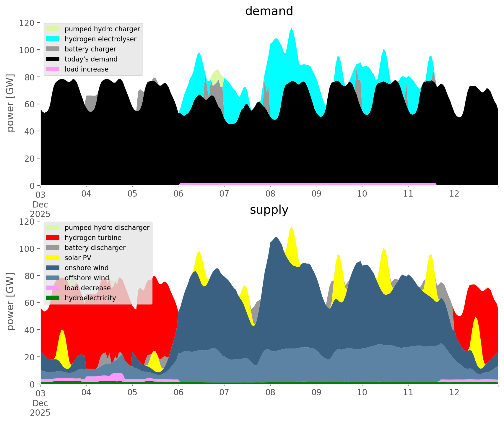This screenshot has width=504, height=423.
Task: Click the 08 date tick under demand chart
Action: [x=270, y=194]
